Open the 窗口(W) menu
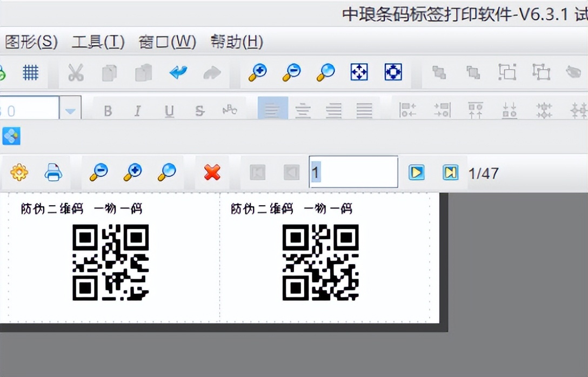The height and width of the screenshot is (377, 588). point(167,42)
